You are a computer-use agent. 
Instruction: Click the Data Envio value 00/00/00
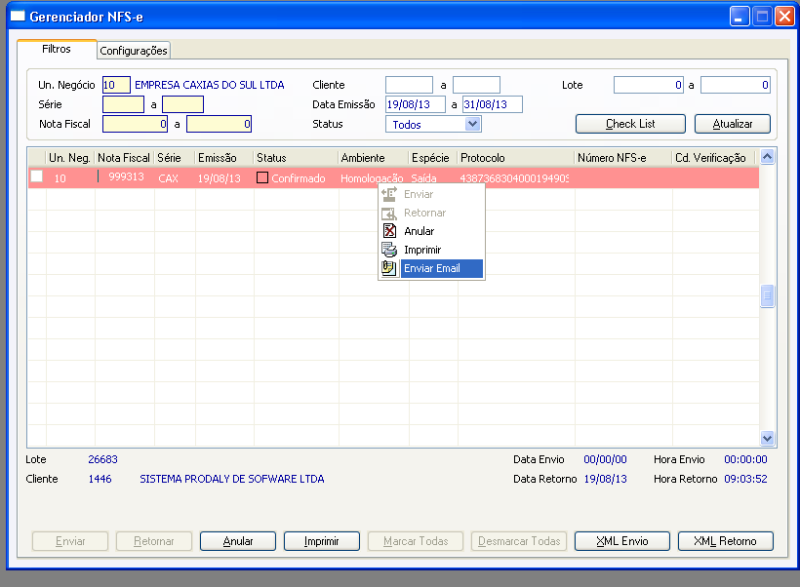tap(605, 459)
